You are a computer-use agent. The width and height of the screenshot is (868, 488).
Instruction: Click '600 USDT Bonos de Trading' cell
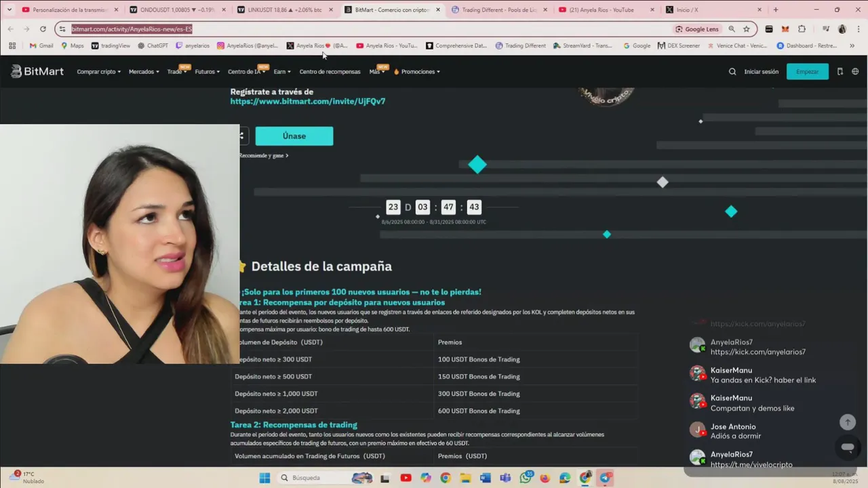479,411
